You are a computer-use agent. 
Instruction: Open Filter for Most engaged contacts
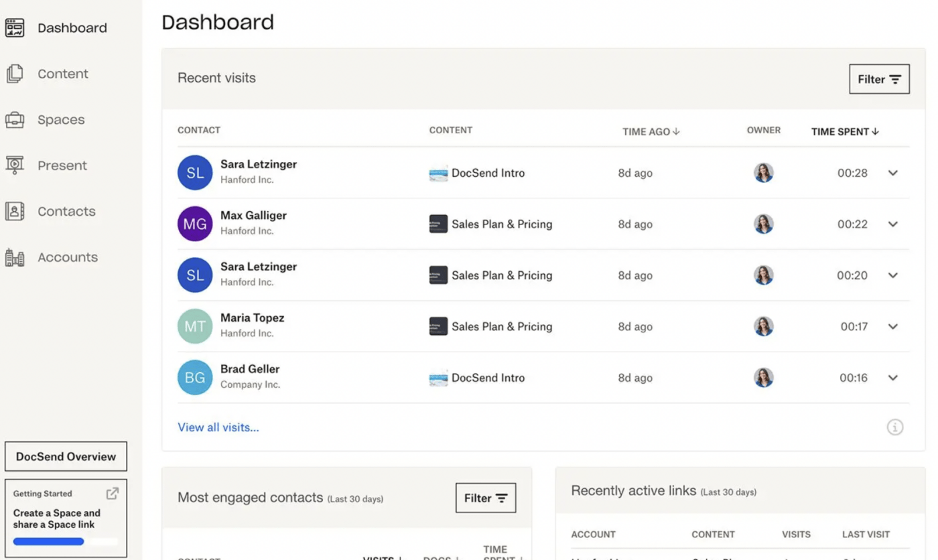pos(486,498)
